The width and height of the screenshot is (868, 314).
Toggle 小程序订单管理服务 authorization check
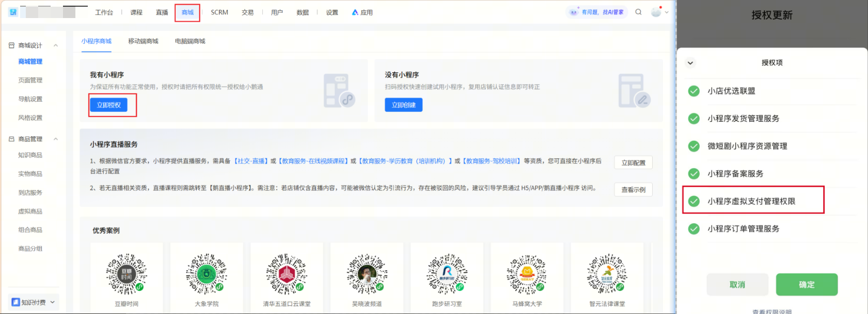click(x=694, y=229)
